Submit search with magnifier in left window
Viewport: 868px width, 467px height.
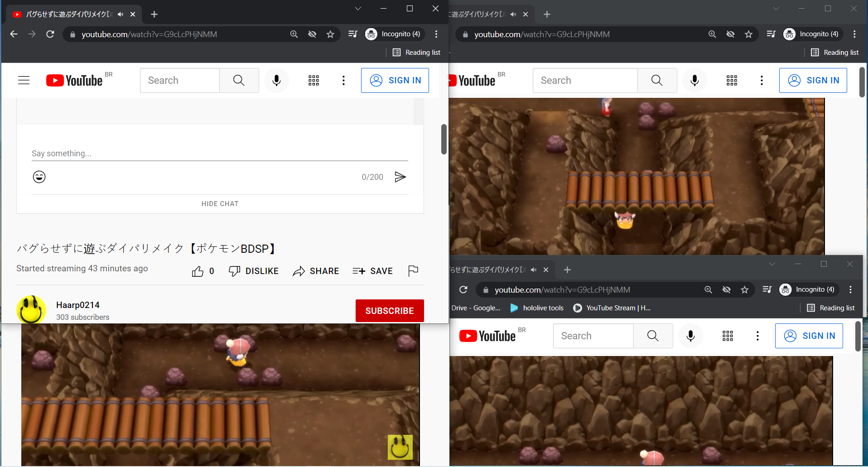tap(239, 80)
